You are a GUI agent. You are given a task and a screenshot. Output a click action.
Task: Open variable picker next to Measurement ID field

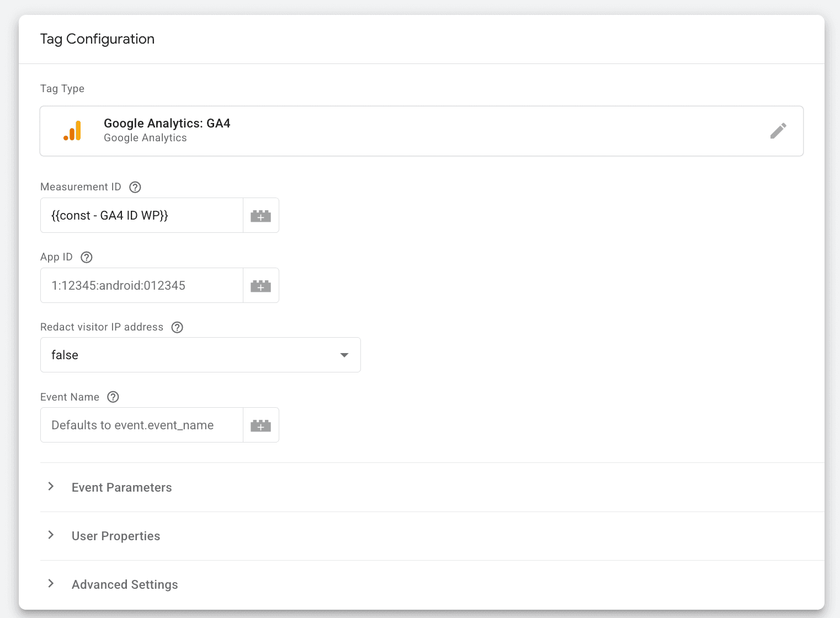[260, 215]
